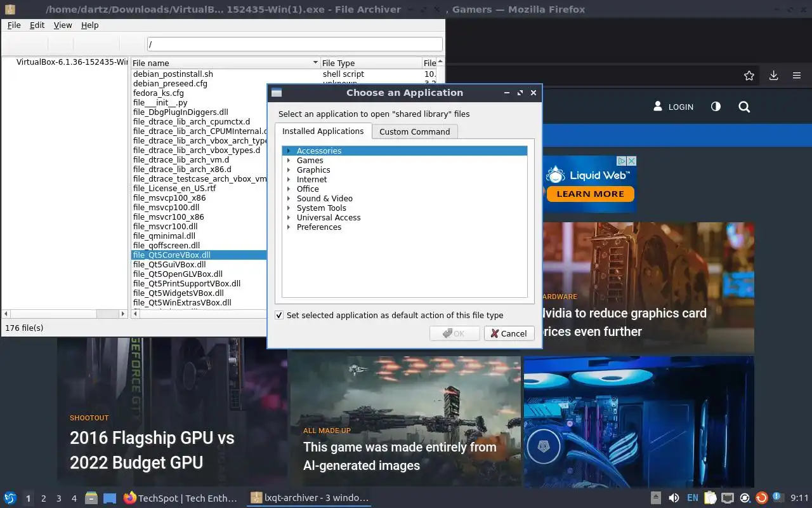Open the Firefox downloads panel
812x508 pixels.
coord(773,76)
